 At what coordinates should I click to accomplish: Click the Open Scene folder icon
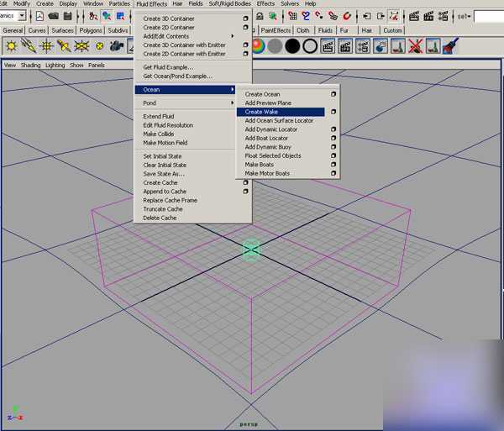click(x=54, y=16)
